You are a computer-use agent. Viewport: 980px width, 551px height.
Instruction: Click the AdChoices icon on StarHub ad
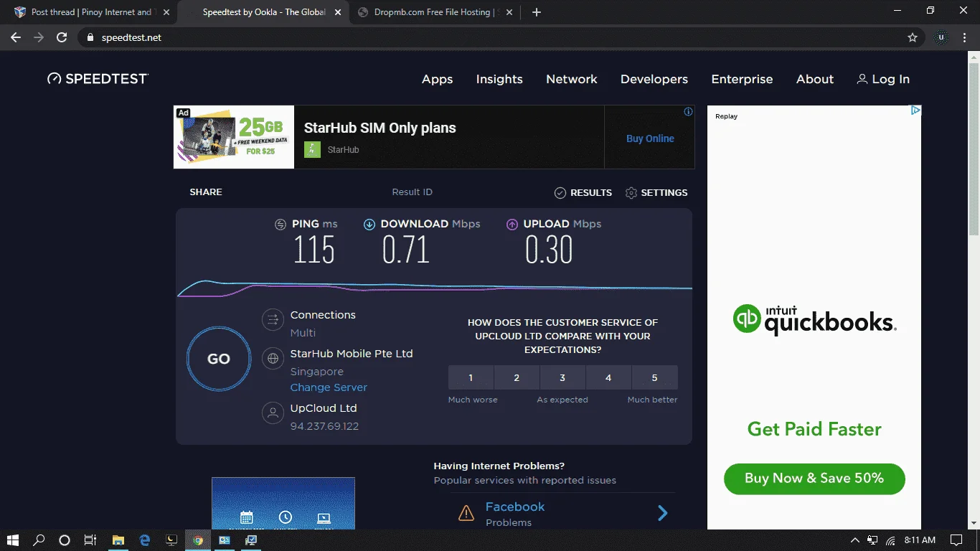click(x=689, y=111)
